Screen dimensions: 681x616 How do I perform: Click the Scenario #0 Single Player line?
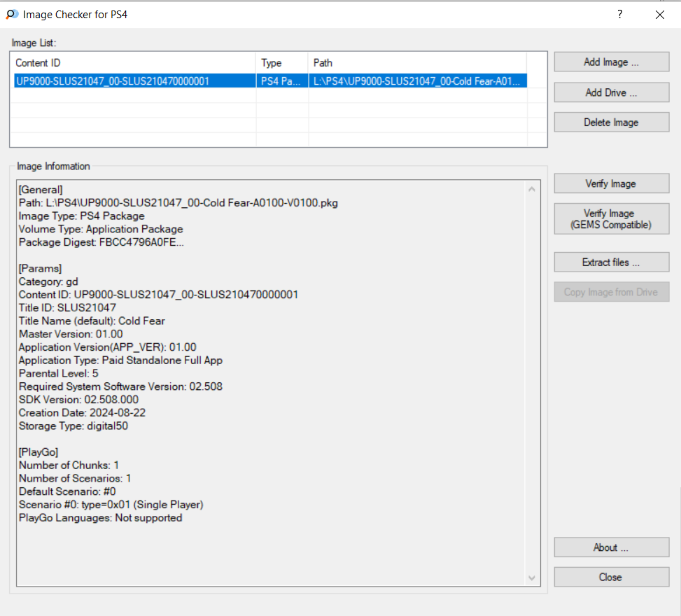click(111, 505)
